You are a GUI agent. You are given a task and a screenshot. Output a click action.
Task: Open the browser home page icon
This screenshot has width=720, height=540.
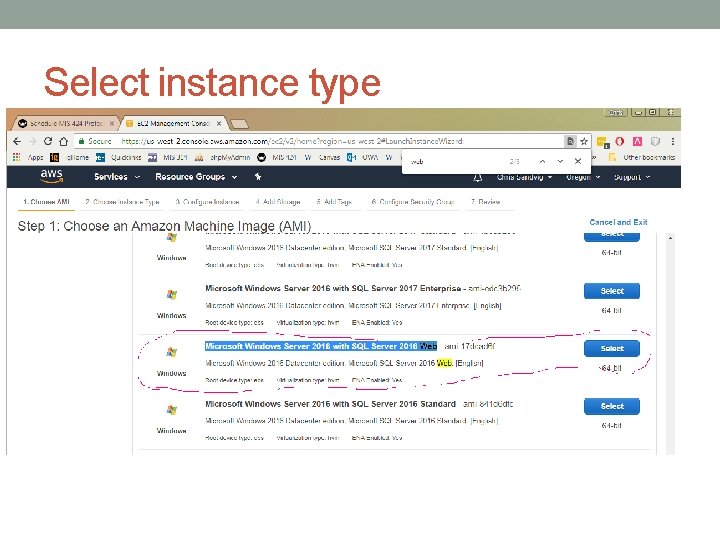tap(63, 141)
